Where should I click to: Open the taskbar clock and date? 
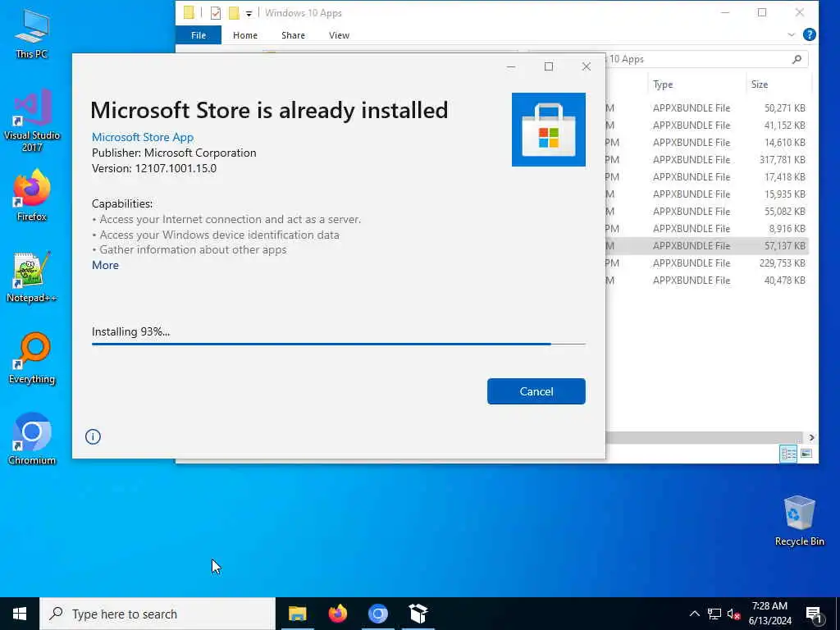coord(769,614)
